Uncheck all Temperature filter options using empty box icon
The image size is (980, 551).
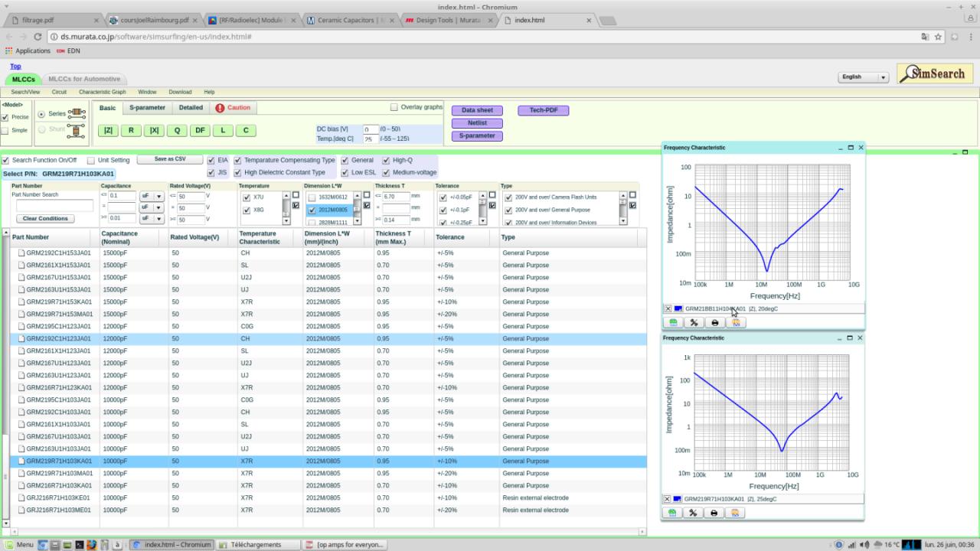tap(296, 195)
